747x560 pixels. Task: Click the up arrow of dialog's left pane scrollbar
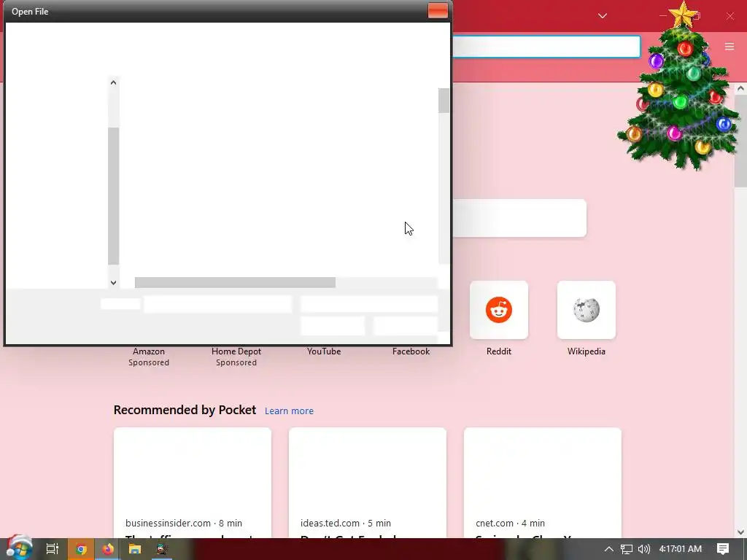tap(113, 82)
